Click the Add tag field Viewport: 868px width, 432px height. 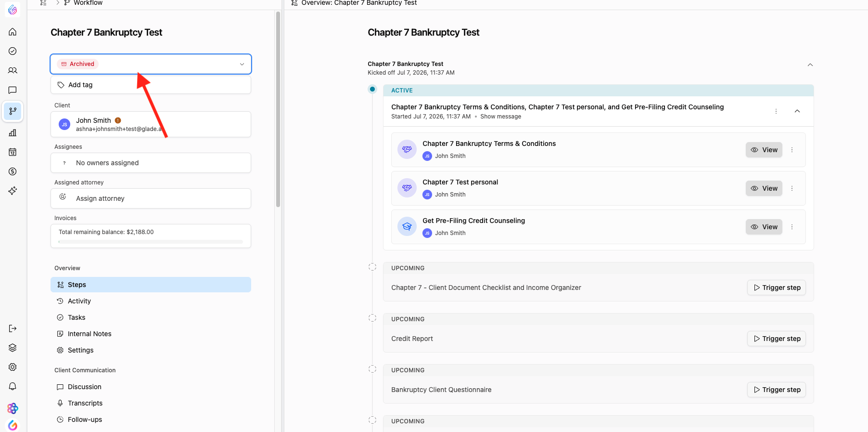point(151,85)
